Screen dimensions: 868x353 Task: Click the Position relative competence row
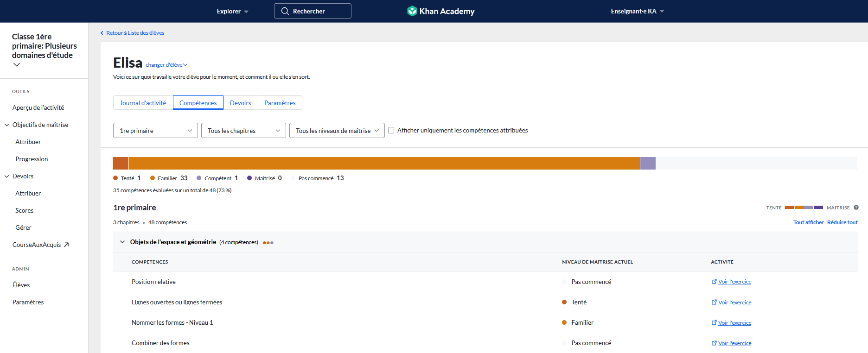coord(485,282)
